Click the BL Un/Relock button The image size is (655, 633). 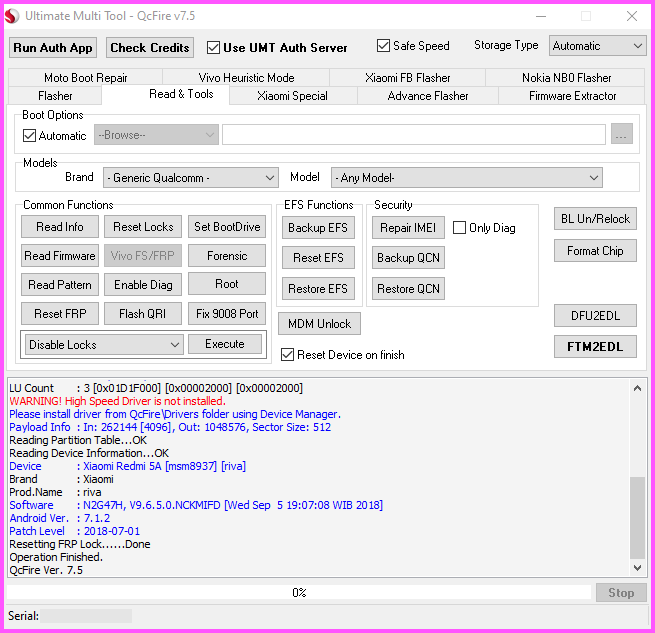[x=595, y=219]
